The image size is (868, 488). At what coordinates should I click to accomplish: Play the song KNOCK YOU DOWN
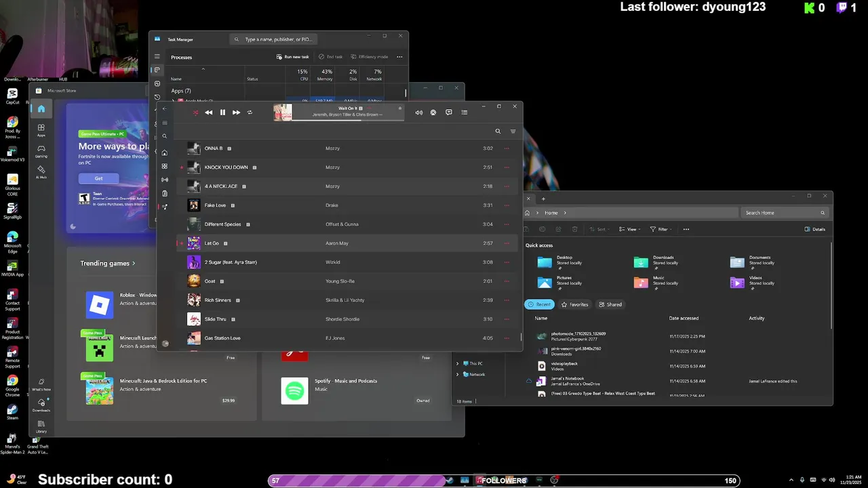(x=226, y=167)
